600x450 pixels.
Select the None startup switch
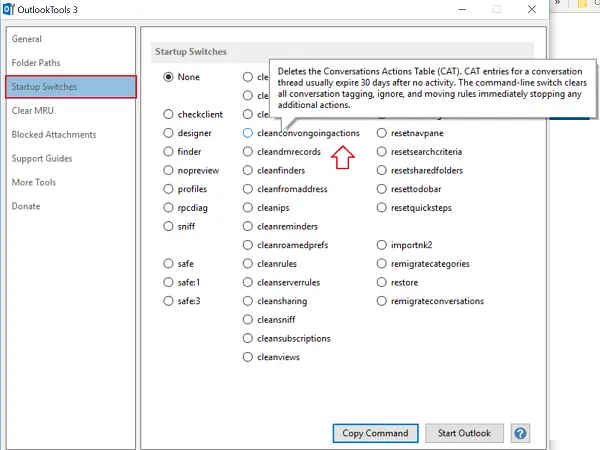pyautogui.click(x=168, y=77)
